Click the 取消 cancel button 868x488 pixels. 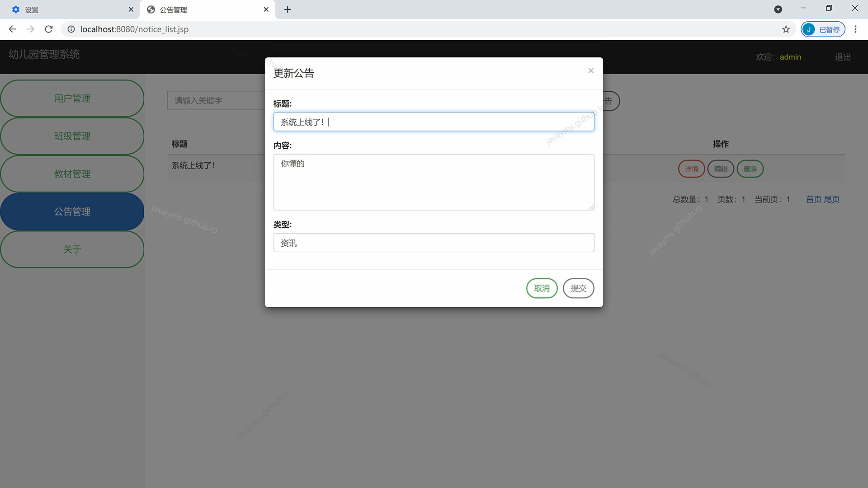coord(542,288)
